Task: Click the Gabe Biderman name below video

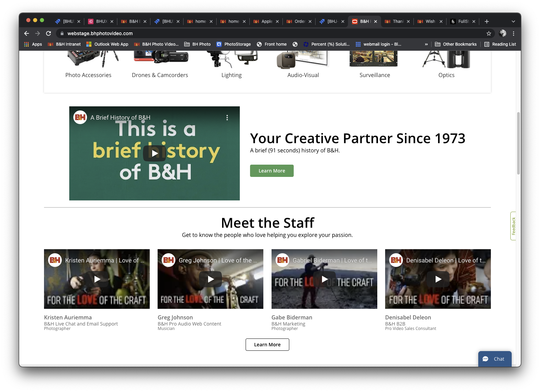Action: 292,317
